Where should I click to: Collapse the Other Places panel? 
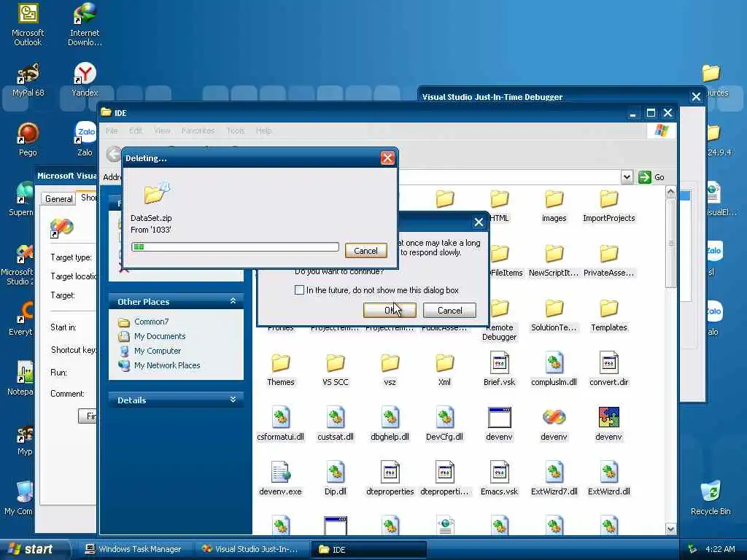[x=233, y=301]
